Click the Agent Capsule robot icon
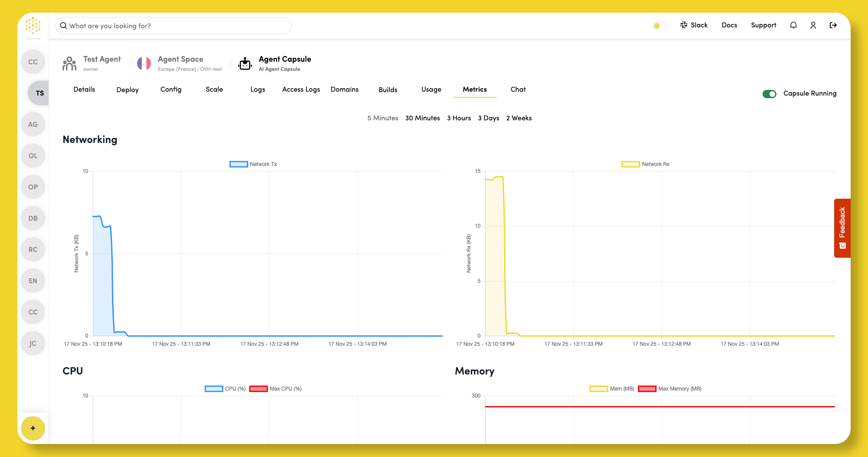This screenshot has width=868, height=457. tap(245, 64)
